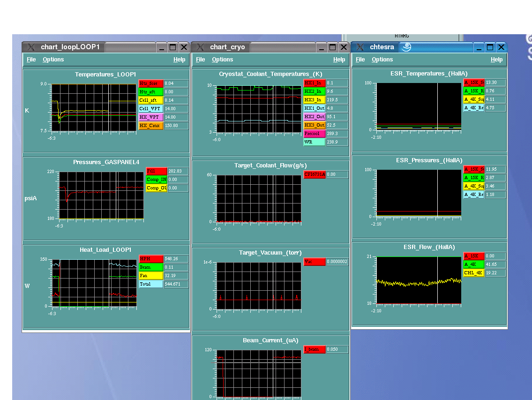Select red Htr_fore legend label
Screen dimensions: 532x400
(151, 83)
